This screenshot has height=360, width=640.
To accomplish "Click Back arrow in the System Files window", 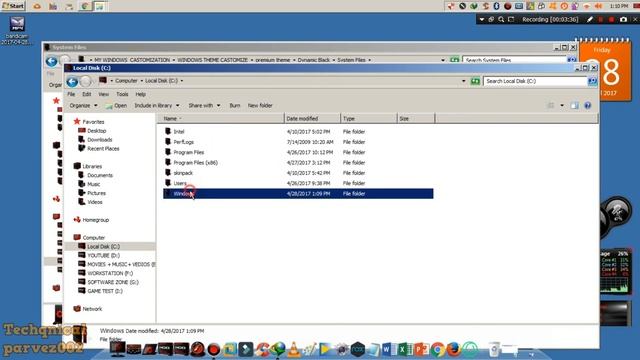I will click(51, 61).
